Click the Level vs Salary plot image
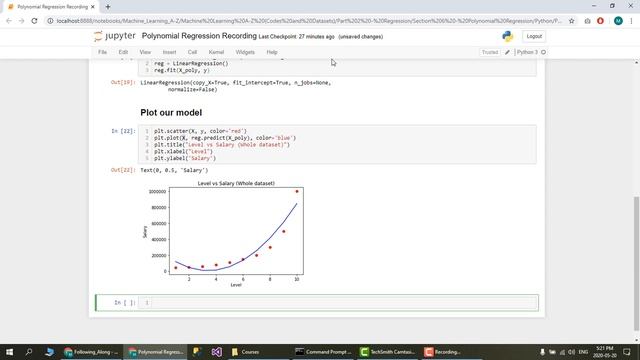Screen dimensions: 640x360 tap(223, 234)
